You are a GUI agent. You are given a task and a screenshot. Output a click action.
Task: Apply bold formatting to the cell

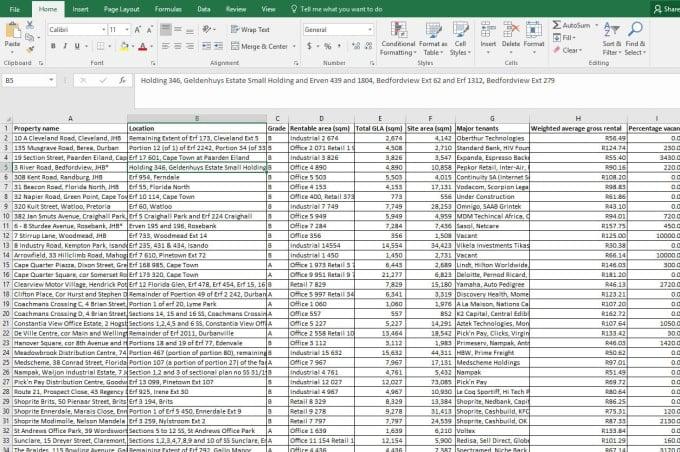tap(52, 46)
